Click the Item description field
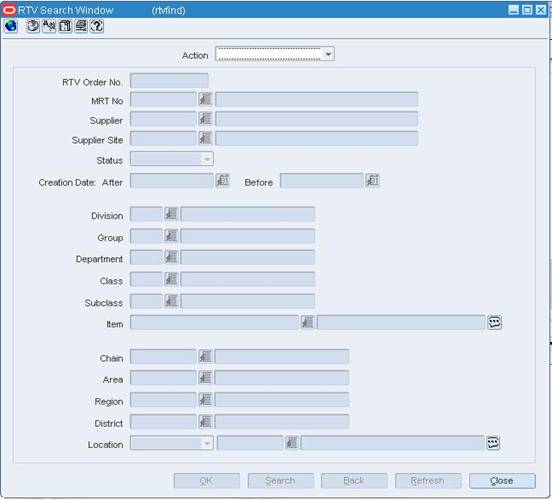Viewport: 552px width, 500px height. click(401, 322)
